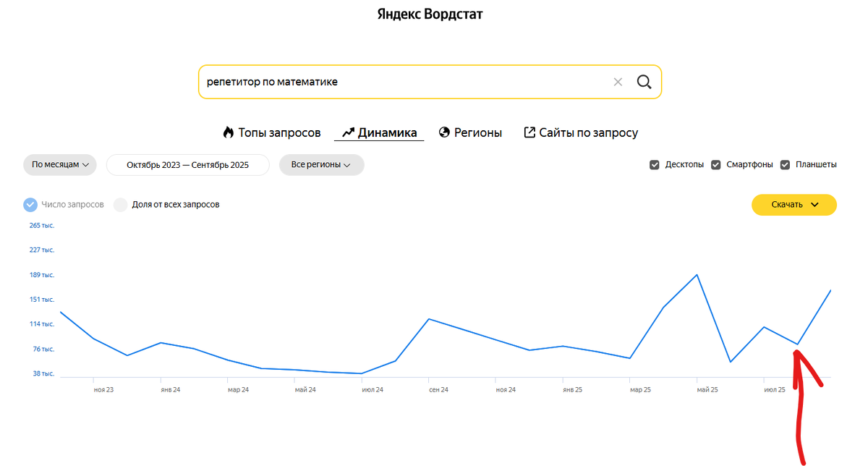
Task: Click the trend chart icon beside Динамика
Action: pos(347,132)
